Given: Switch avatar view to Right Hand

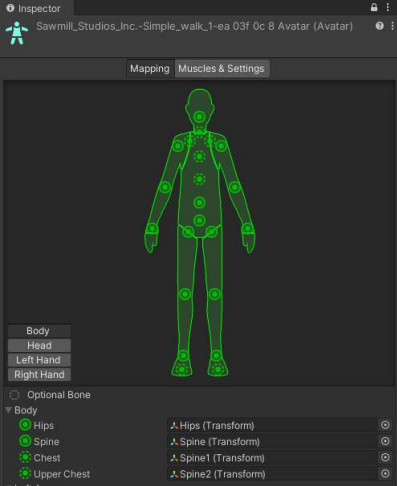Looking at the screenshot, I should 39,375.
